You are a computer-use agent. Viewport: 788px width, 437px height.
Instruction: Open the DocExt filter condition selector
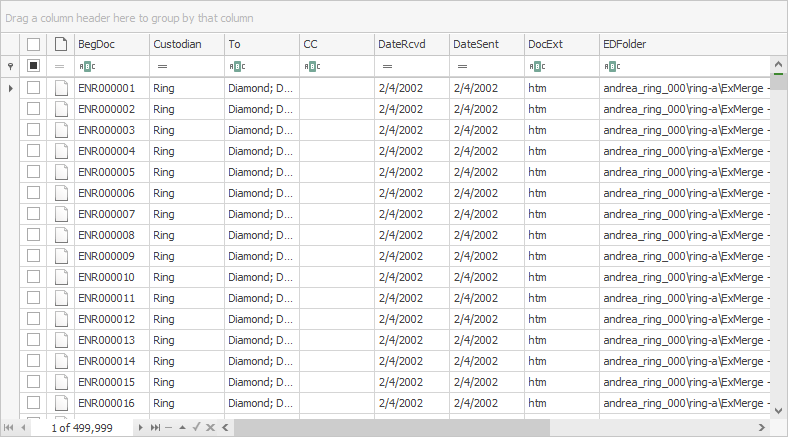[536, 66]
